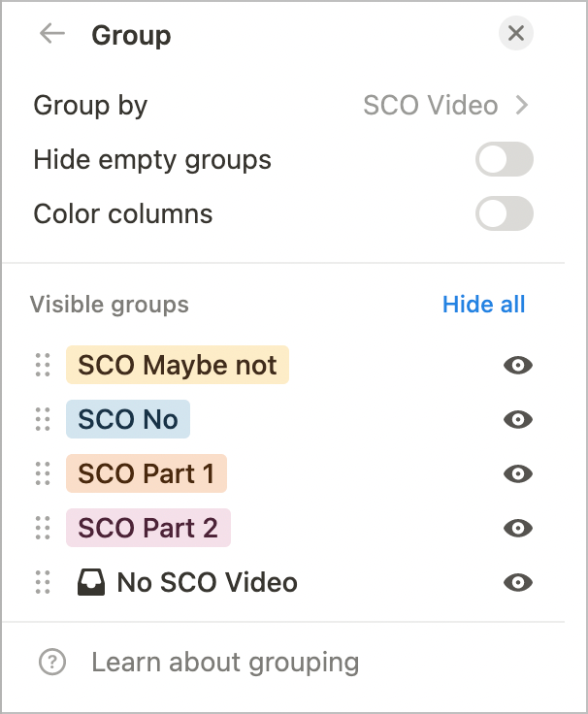This screenshot has width=588, height=714.
Task: Hide the SCO Maybe not group
Action: pos(518,365)
